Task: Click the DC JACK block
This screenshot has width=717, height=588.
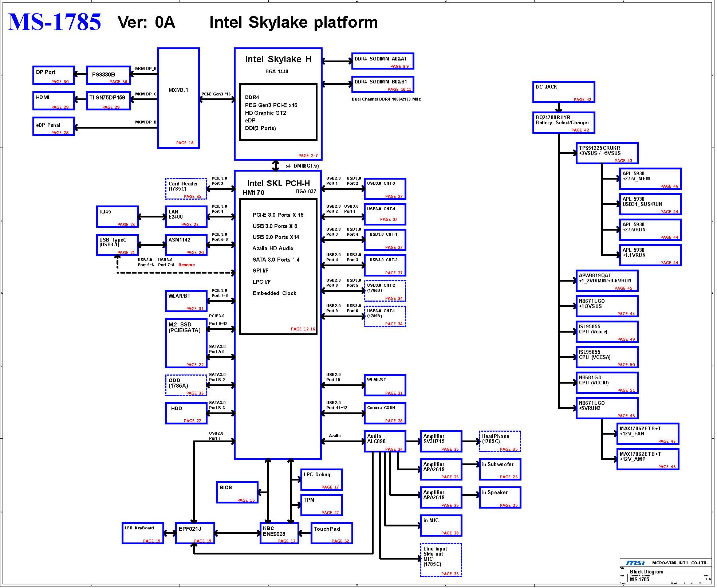Action: tap(564, 92)
